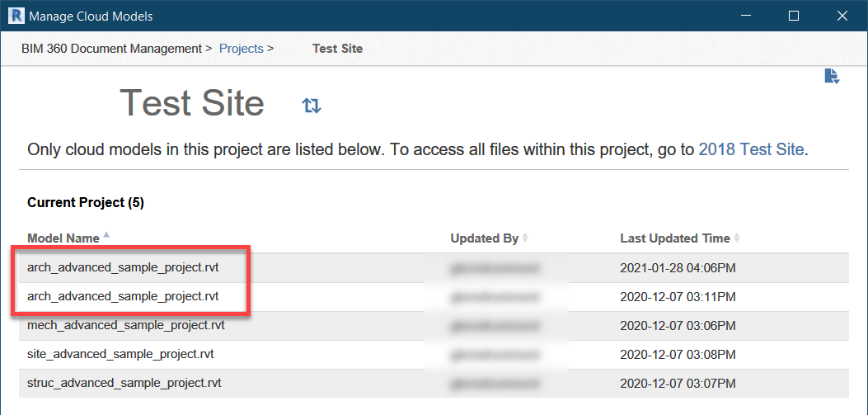Maximize the Manage Cloud Models window

(793, 16)
